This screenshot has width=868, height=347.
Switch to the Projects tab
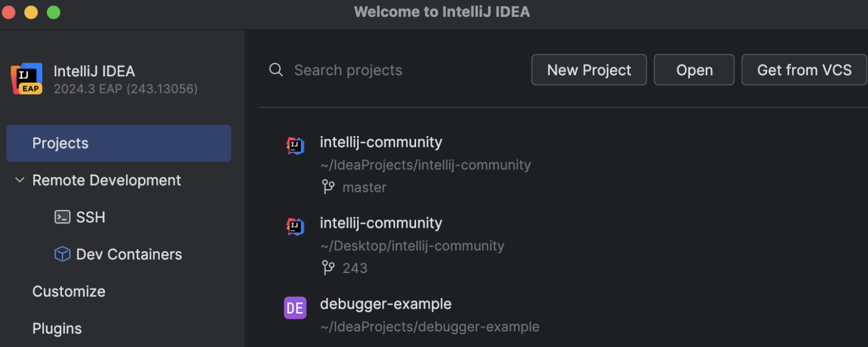[x=60, y=143]
